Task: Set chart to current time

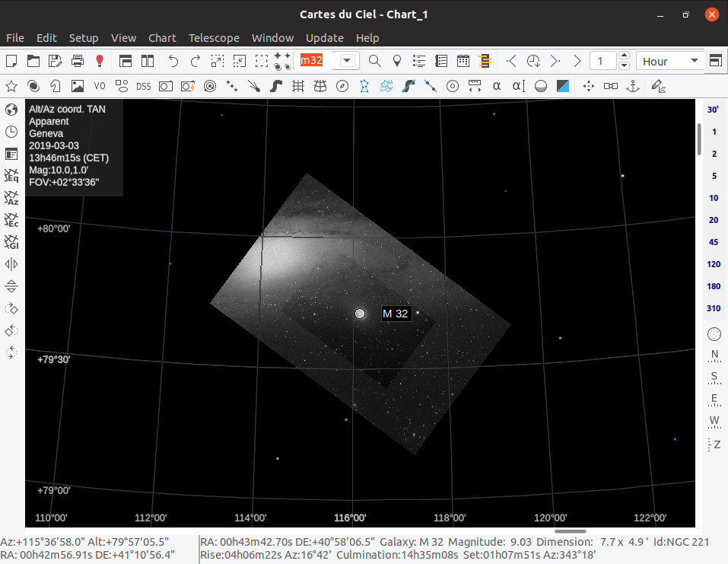Action: point(533,61)
